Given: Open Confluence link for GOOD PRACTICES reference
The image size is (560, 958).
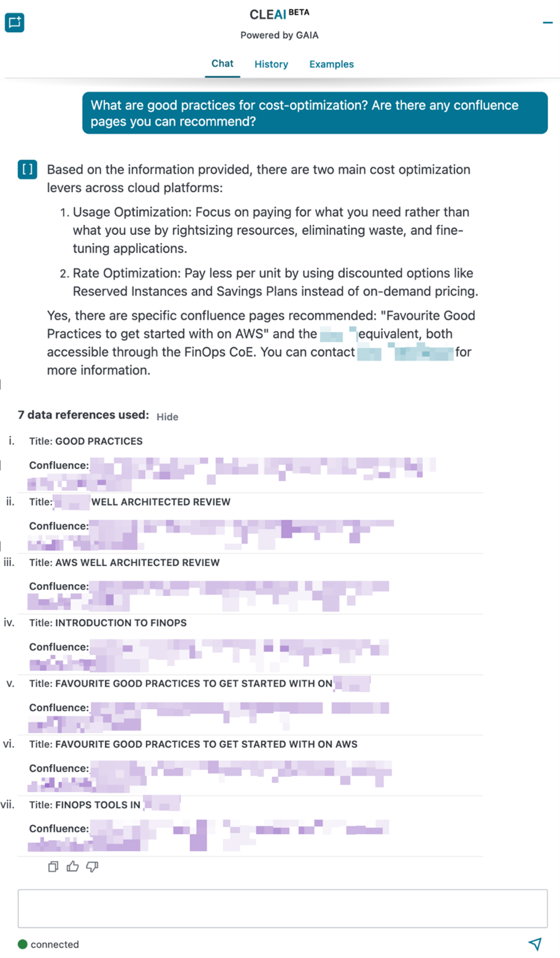Looking at the screenshot, I should pos(245,466).
